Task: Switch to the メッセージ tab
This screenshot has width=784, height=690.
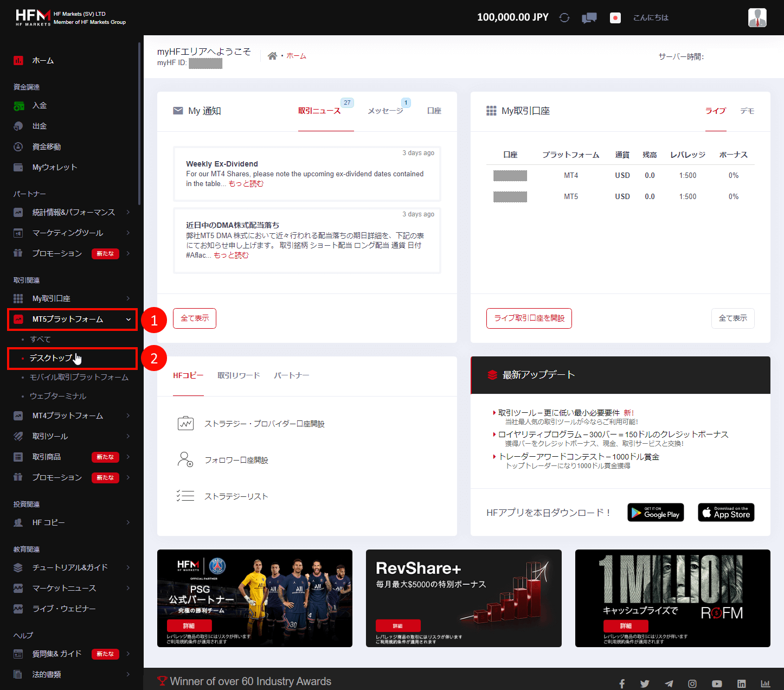Action: [386, 111]
